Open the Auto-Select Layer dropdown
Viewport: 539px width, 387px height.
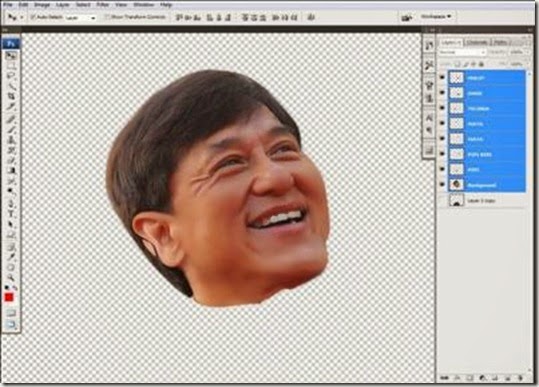point(81,18)
